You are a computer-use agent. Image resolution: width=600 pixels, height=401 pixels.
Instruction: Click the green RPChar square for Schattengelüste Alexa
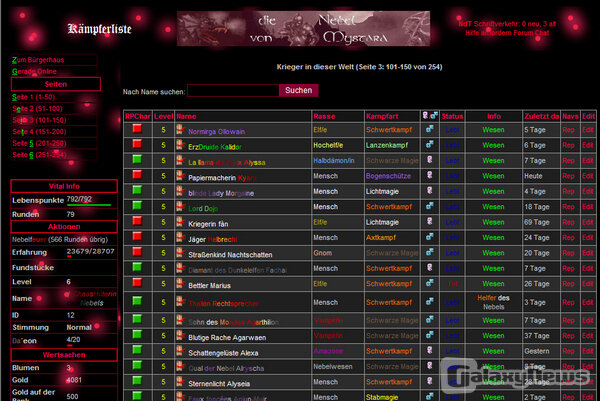pos(136,352)
